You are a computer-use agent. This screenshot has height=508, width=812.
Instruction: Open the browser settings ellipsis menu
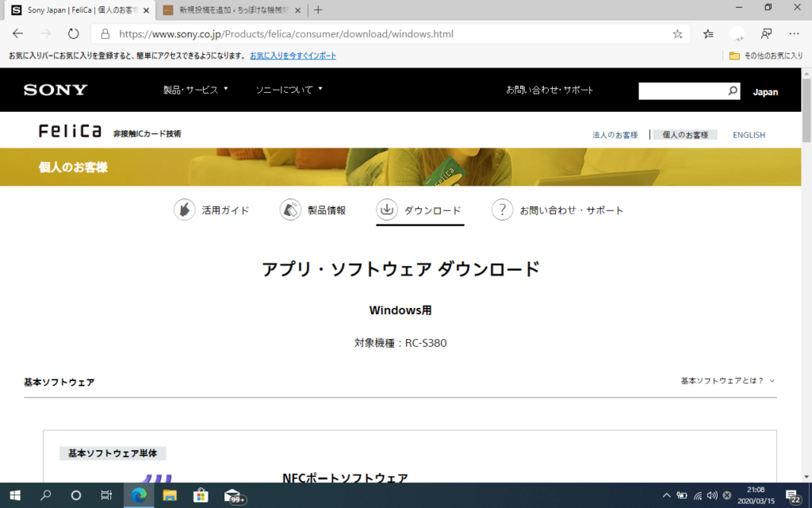(794, 34)
